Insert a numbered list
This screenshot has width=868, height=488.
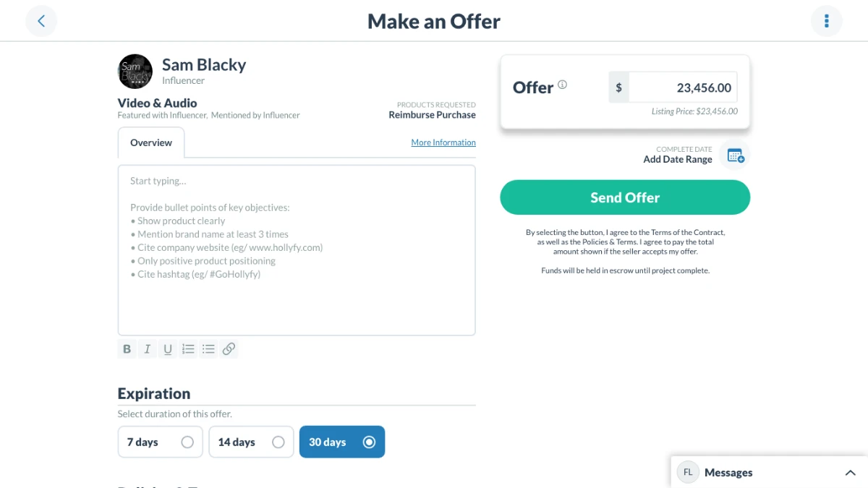188,349
